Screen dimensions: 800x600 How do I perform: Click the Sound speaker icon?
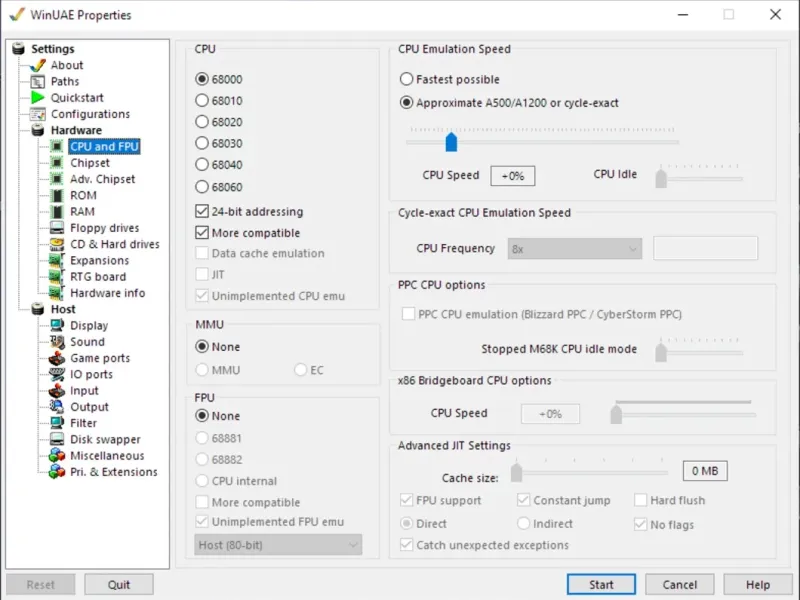(x=57, y=342)
